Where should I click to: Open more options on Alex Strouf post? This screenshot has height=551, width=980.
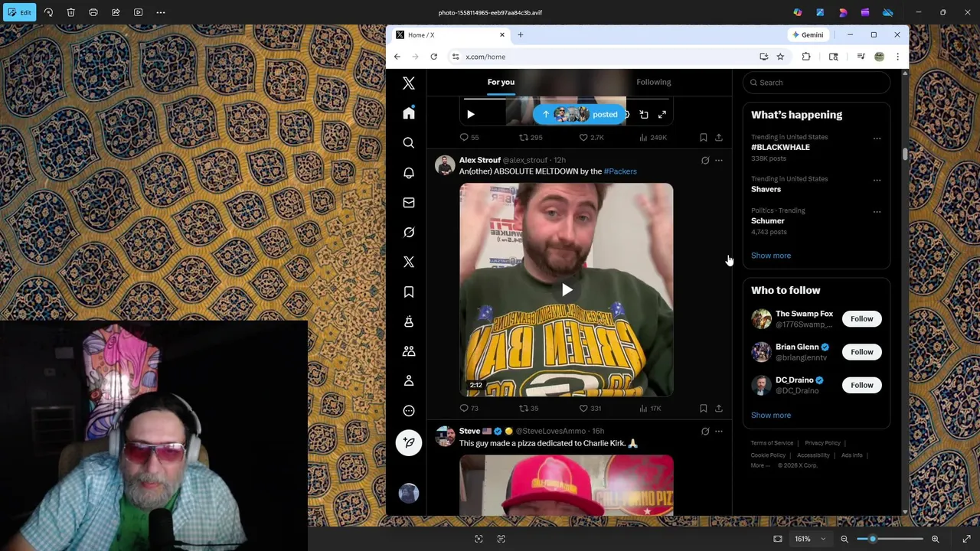click(719, 161)
